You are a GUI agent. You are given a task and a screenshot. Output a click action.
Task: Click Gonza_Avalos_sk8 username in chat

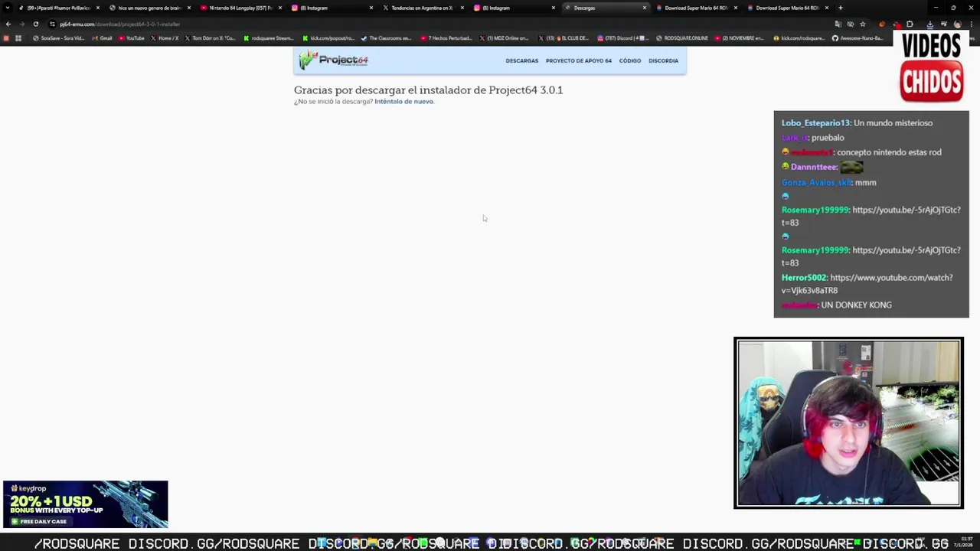pos(816,182)
